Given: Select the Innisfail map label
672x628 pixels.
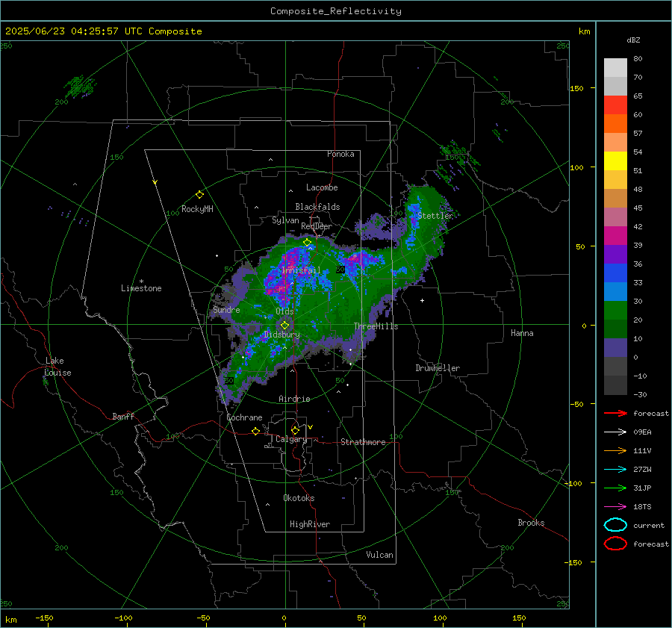Looking at the screenshot, I should pos(301,270).
